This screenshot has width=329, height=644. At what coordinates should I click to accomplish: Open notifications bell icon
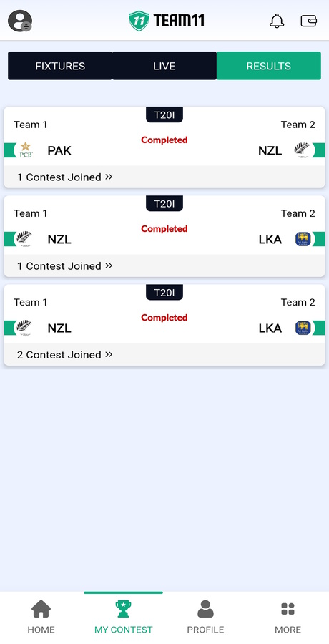[277, 21]
